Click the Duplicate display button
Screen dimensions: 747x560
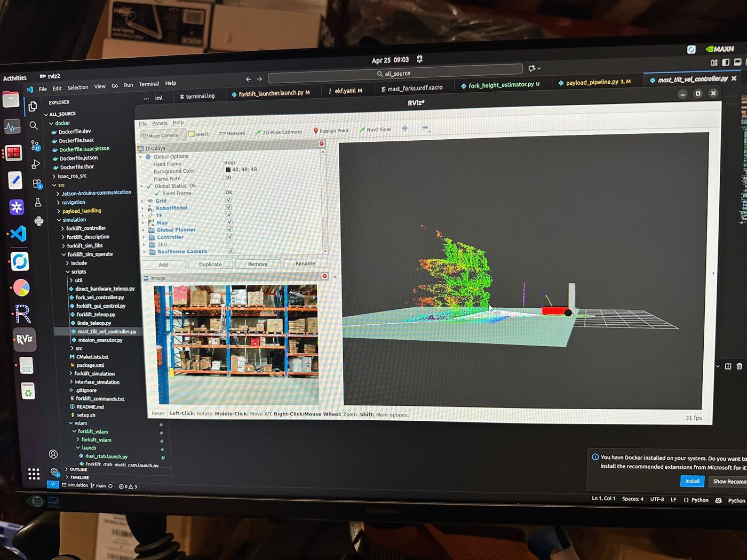pos(210,264)
